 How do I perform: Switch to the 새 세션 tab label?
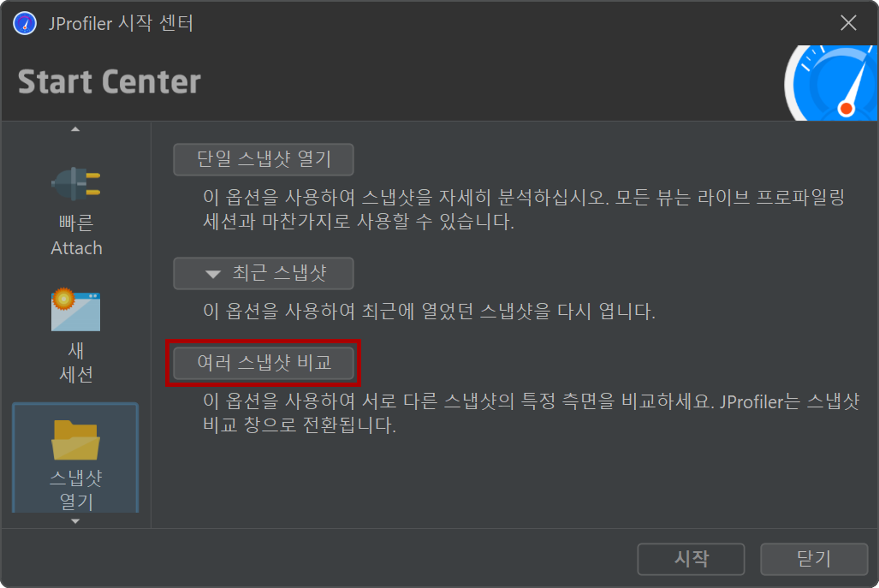(75, 362)
